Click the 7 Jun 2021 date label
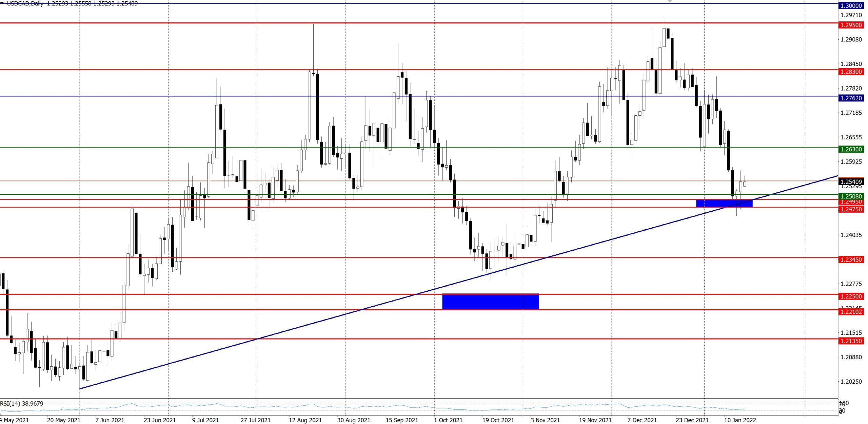The width and height of the screenshot is (868, 424). [110, 420]
